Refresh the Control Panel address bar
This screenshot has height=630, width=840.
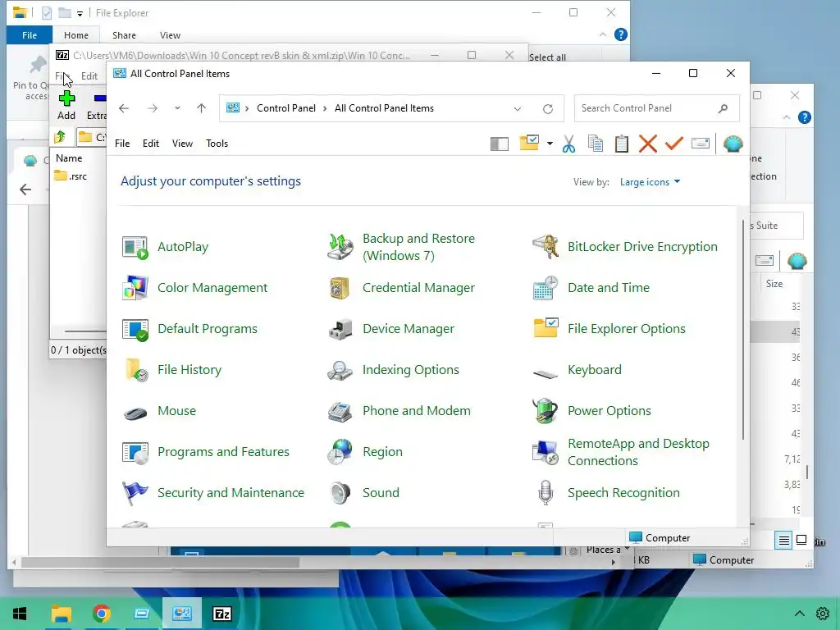547,109
